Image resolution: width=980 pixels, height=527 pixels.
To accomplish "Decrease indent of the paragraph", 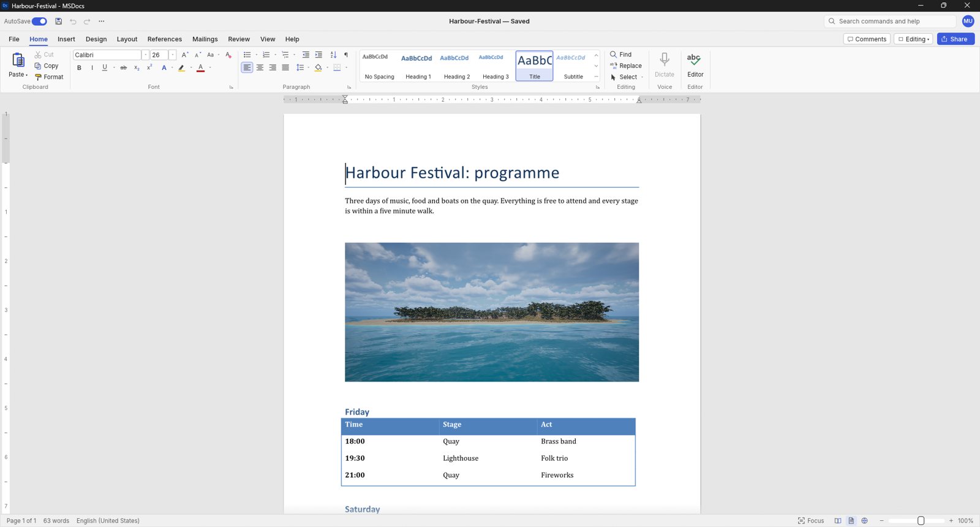I will coord(306,55).
